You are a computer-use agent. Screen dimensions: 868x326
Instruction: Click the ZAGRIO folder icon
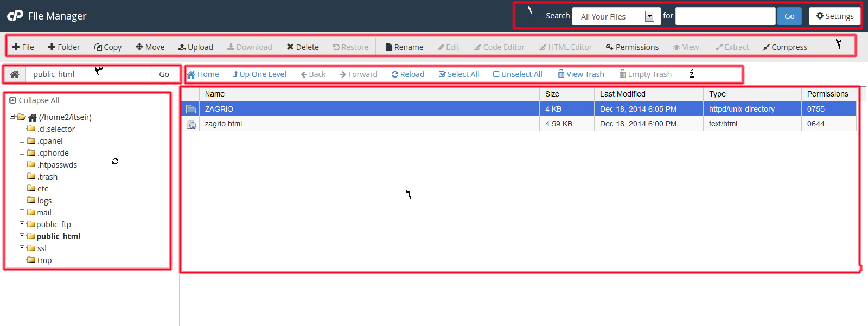(191, 109)
